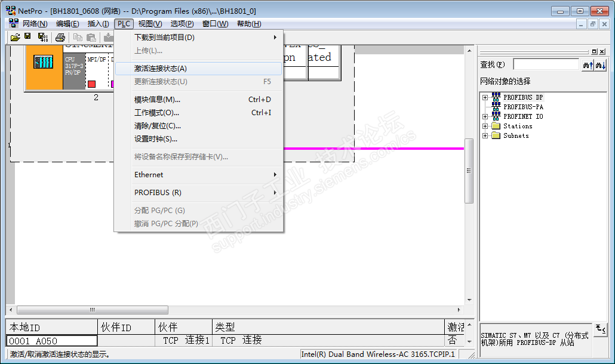Click the 查找 search input field
Image resolution: width=615 pixels, height=364 pixels.
pyautogui.click(x=546, y=64)
